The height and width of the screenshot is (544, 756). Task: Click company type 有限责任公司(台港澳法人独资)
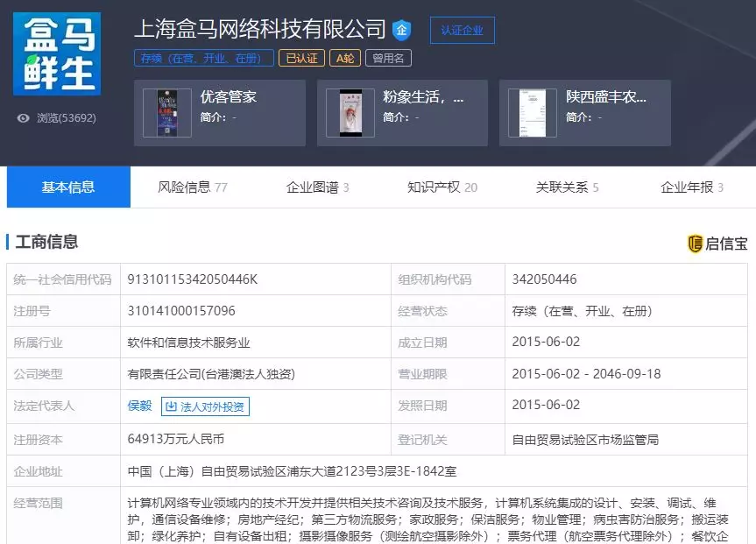point(211,374)
